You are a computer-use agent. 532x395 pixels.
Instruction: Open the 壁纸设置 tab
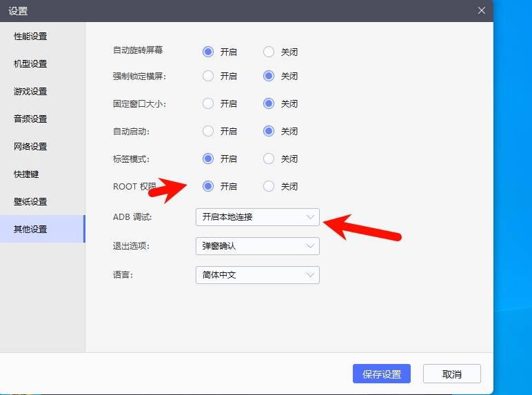tap(31, 201)
